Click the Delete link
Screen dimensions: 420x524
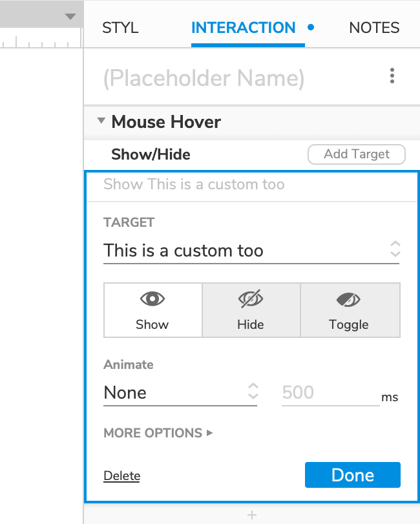(x=121, y=476)
